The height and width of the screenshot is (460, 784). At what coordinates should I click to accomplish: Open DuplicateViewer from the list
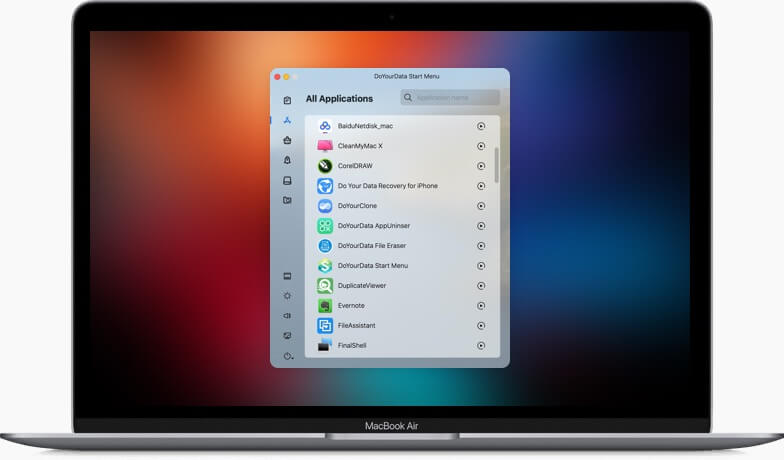[x=361, y=286]
